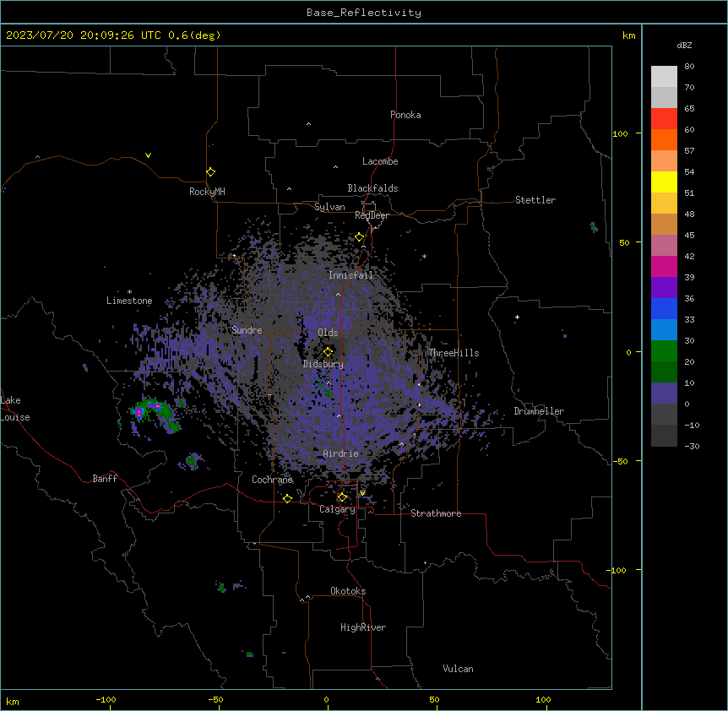Click the slate purple 0-10 dBZ legend swatch
This screenshot has height=711, width=728.
pyautogui.click(x=664, y=393)
